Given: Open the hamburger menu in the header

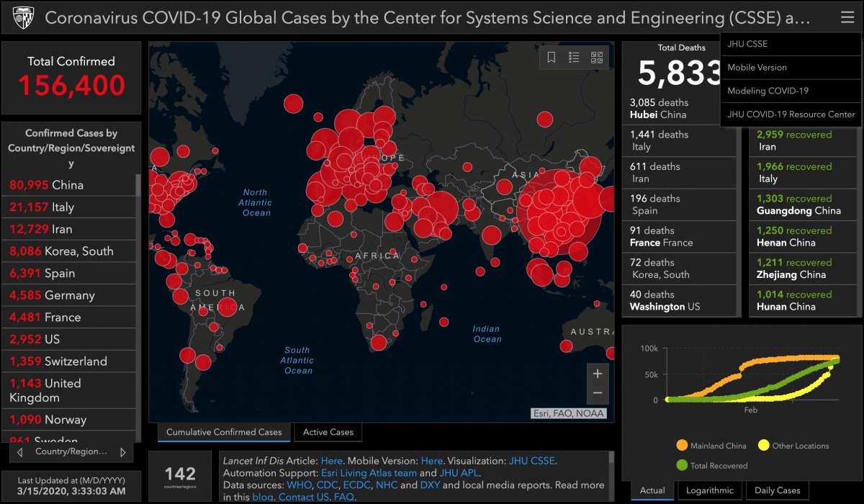Looking at the screenshot, I should (x=847, y=18).
